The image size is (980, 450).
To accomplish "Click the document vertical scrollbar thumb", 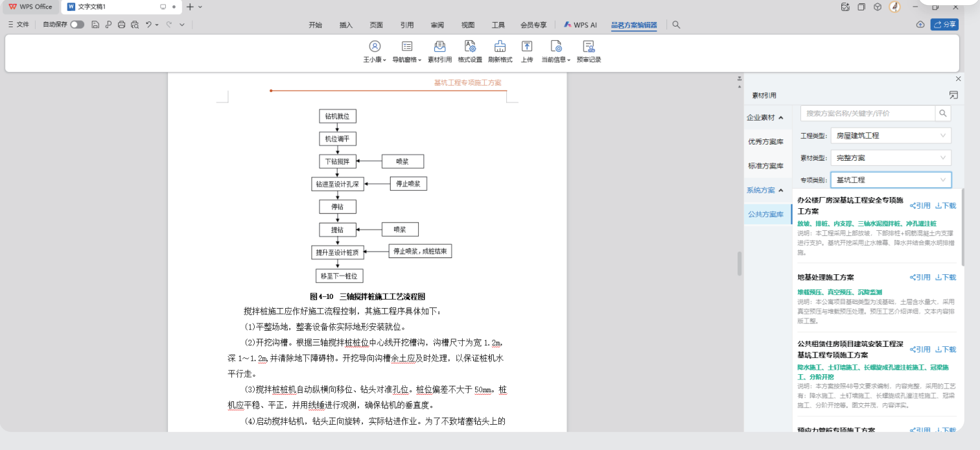I will [740, 263].
